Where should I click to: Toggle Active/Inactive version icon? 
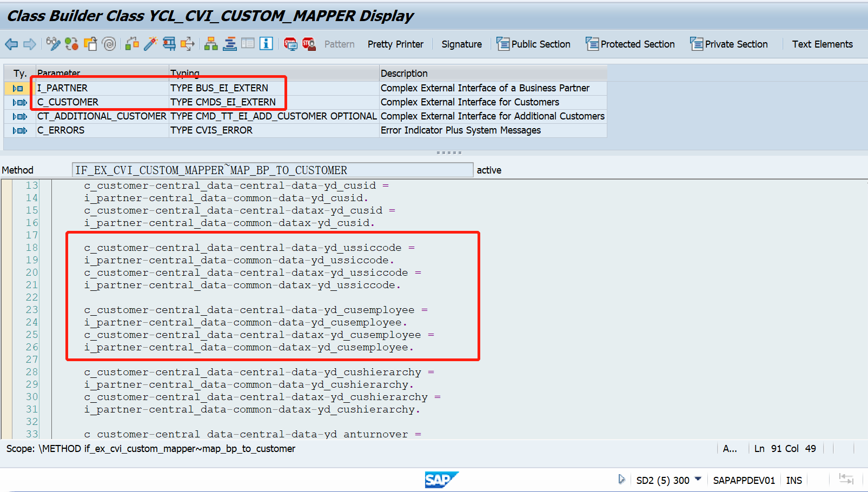[71, 44]
